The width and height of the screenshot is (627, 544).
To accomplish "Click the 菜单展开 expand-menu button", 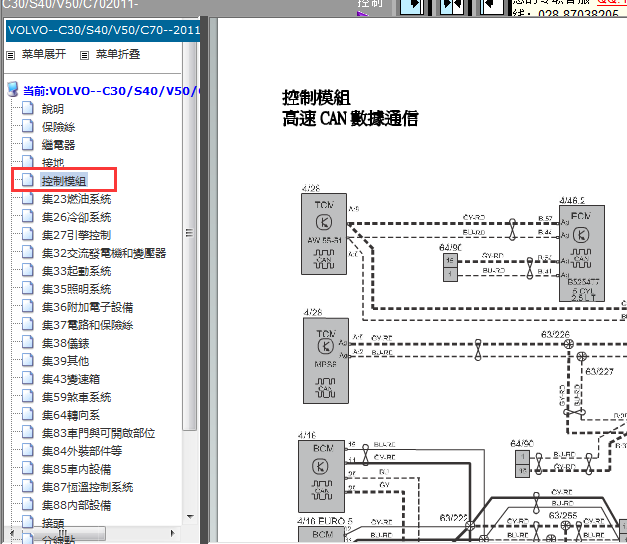I will click(44, 54).
